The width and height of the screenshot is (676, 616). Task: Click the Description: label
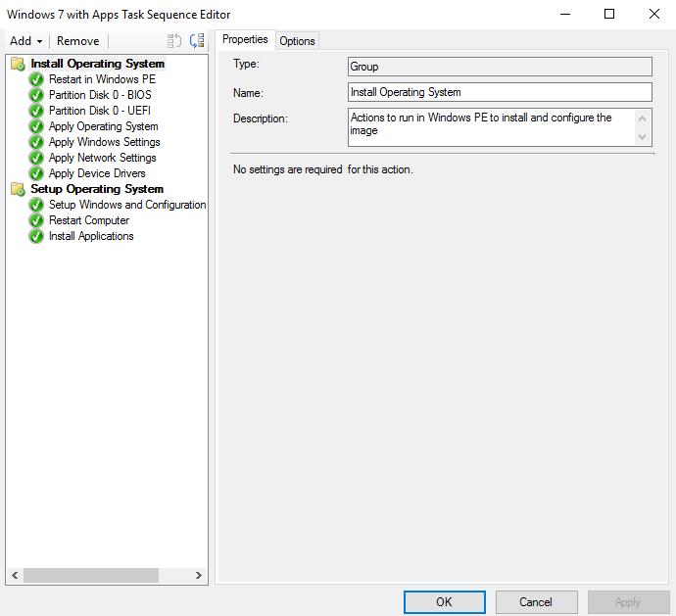pos(260,118)
